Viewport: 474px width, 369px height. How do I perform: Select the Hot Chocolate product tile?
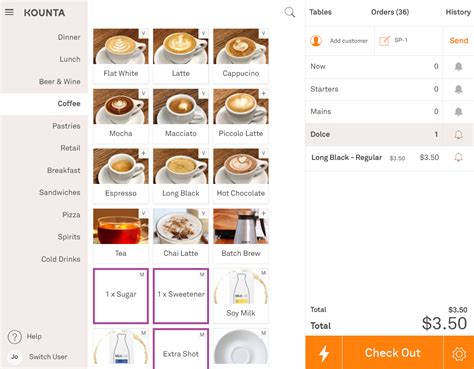click(x=241, y=176)
